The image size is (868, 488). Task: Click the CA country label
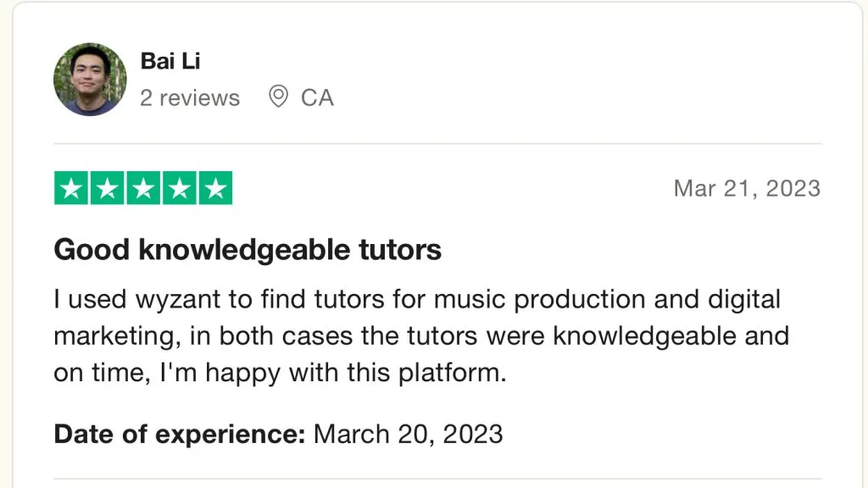point(317,98)
